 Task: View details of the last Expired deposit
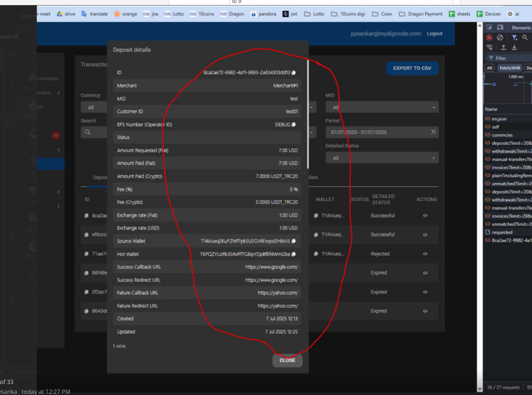click(x=425, y=311)
